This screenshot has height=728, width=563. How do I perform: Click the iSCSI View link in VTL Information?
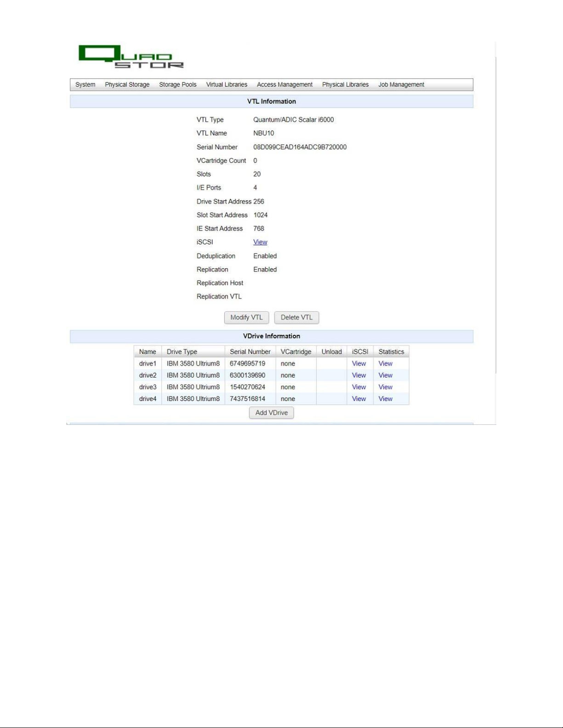[260, 242]
